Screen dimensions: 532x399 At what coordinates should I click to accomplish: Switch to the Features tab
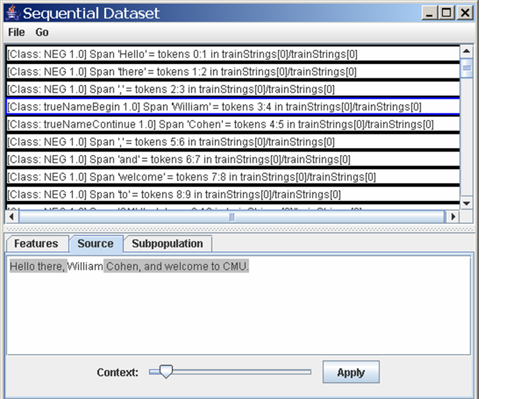click(36, 244)
